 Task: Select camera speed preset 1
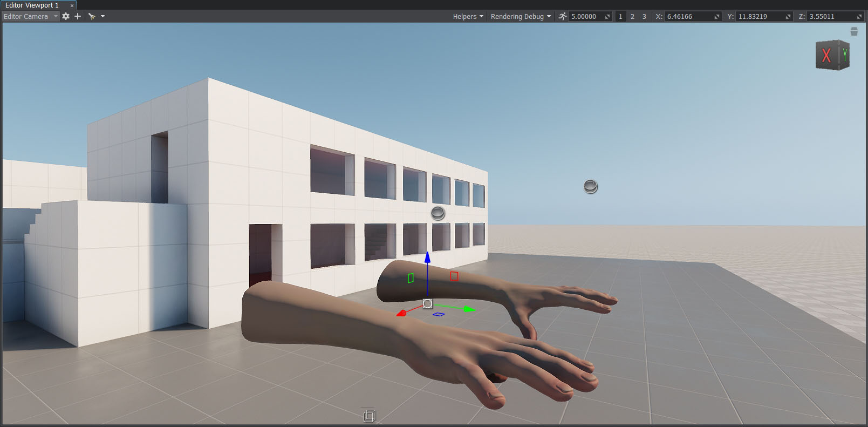coord(620,16)
